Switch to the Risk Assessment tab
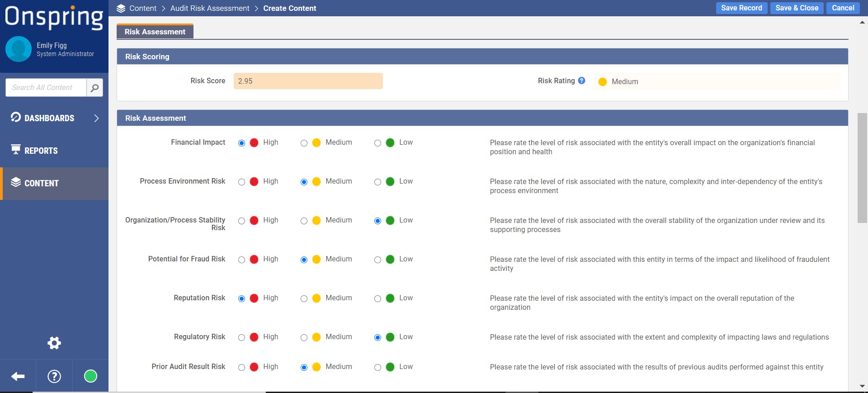Image resolution: width=868 pixels, height=393 pixels. tap(155, 32)
